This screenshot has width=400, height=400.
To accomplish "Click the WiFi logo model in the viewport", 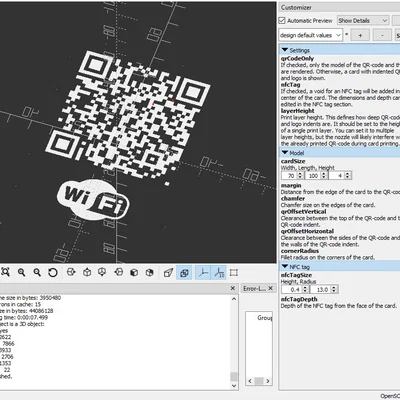I will [x=93, y=199].
